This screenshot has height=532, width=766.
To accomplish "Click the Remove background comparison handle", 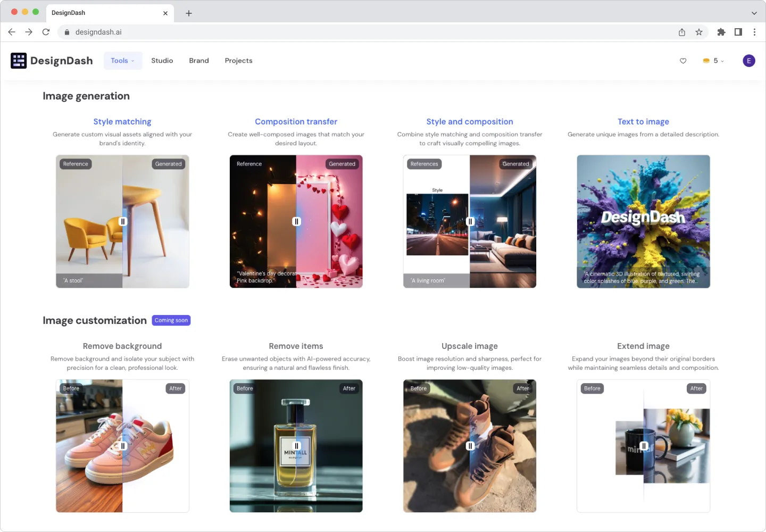I will point(123,446).
